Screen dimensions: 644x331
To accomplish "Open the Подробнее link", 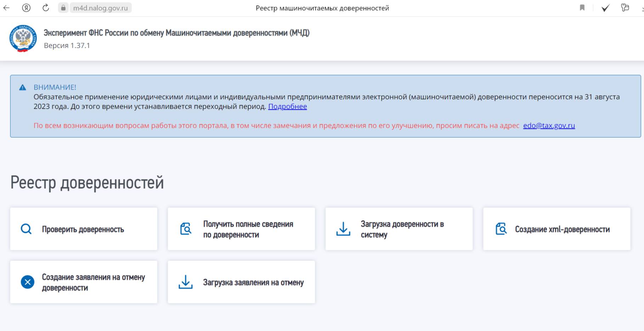I will tap(287, 106).
